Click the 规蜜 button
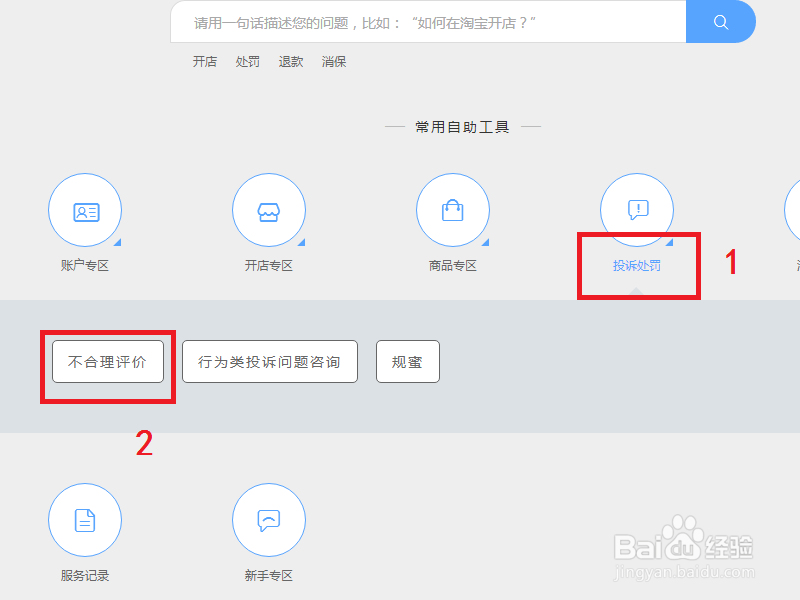 pos(408,362)
